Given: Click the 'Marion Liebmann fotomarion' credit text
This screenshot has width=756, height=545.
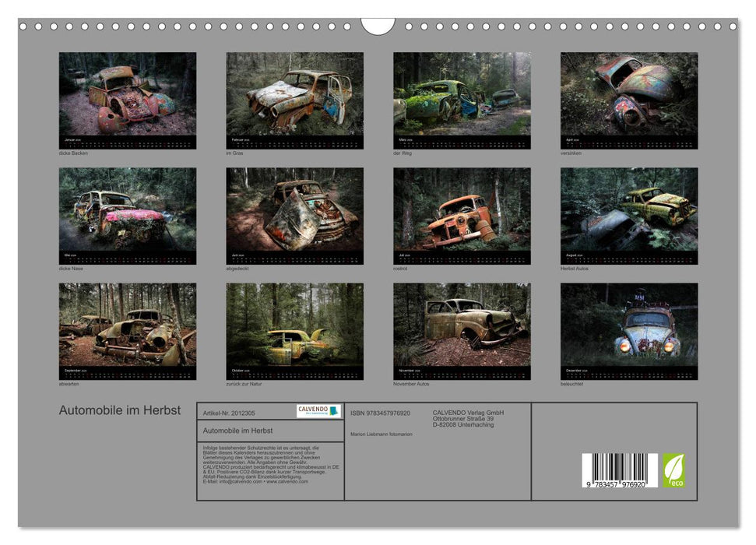Looking at the screenshot, I should (x=382, y=434).
